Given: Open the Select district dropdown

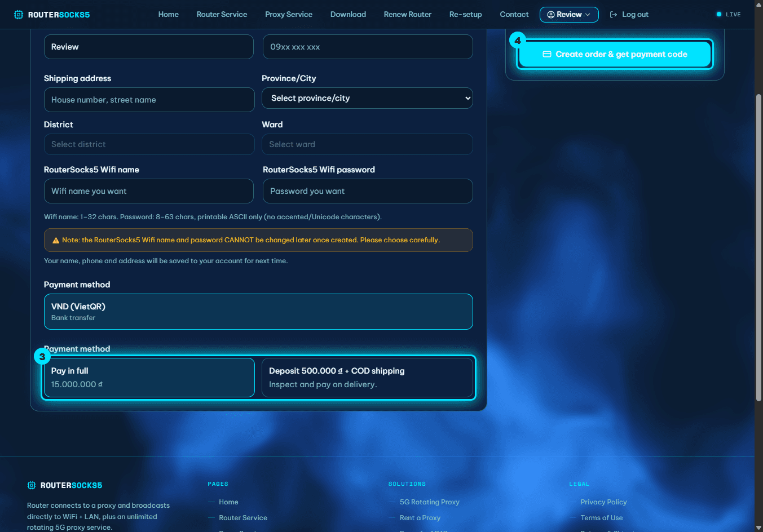Looking at the screenshot, I should coord(149,144).
